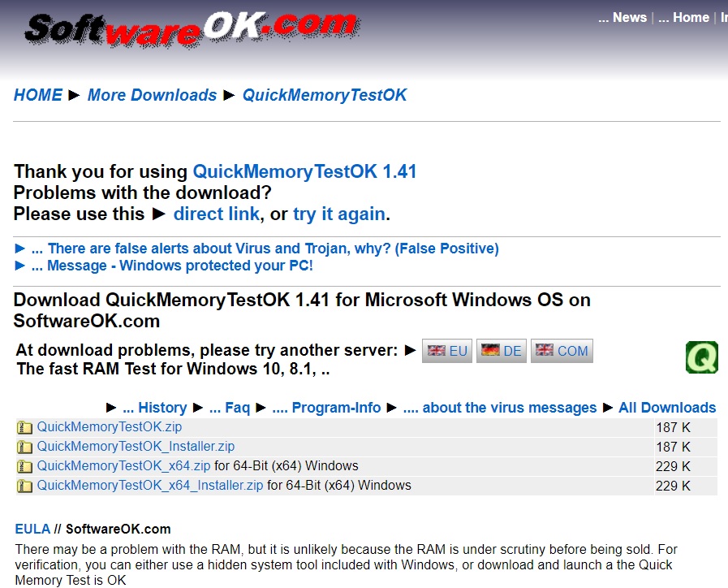
Task: Open the Home item in top menu
Action: click(x=683, y=18)
